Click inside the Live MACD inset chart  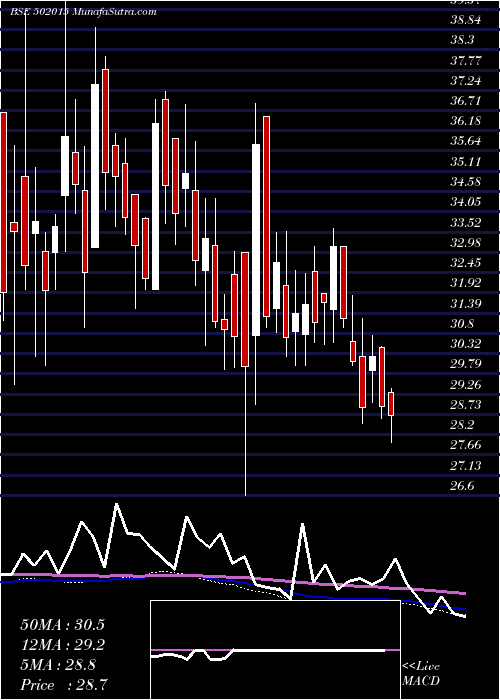(x=275, y=650)
